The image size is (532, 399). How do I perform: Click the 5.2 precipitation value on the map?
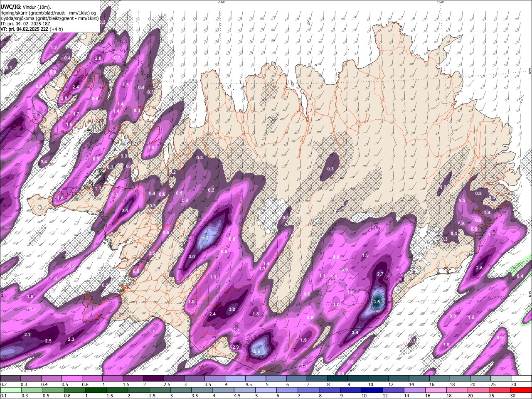point(205,238)
